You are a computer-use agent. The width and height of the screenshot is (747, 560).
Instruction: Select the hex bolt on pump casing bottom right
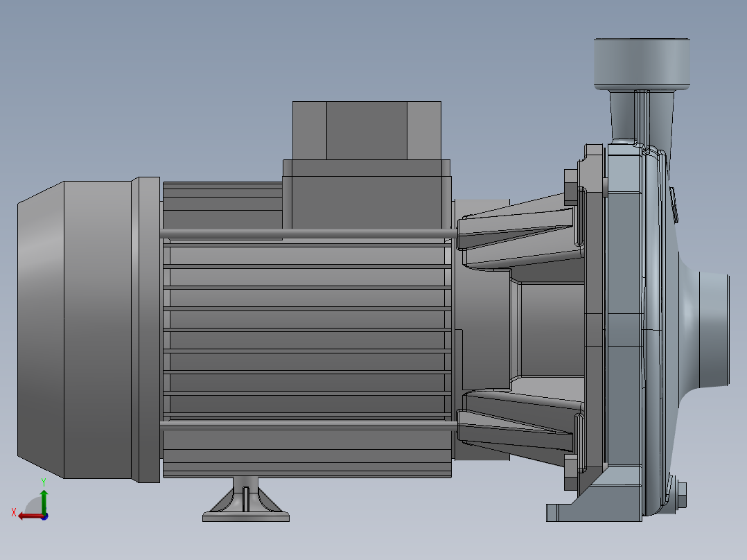pos(681,495)
